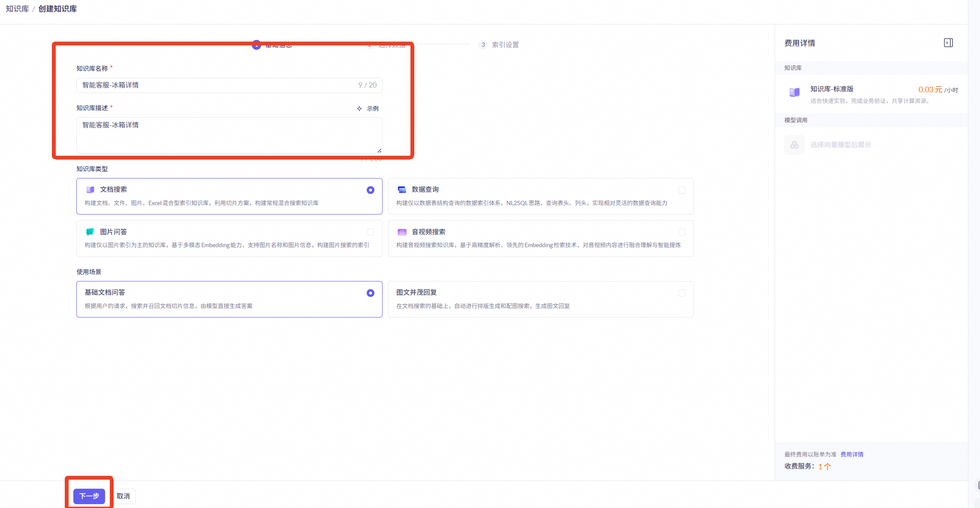Open the 费用详情 link at bottom
Screen dimensions: 980x508
click(x=852, y=454)
